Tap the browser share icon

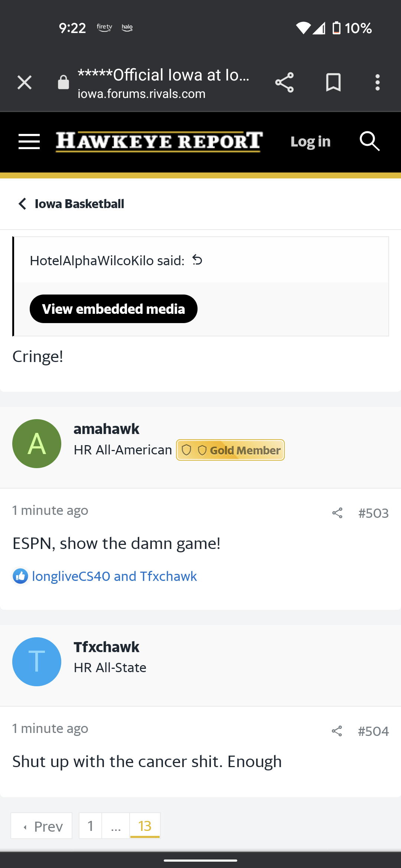click(x=284, y=82)
